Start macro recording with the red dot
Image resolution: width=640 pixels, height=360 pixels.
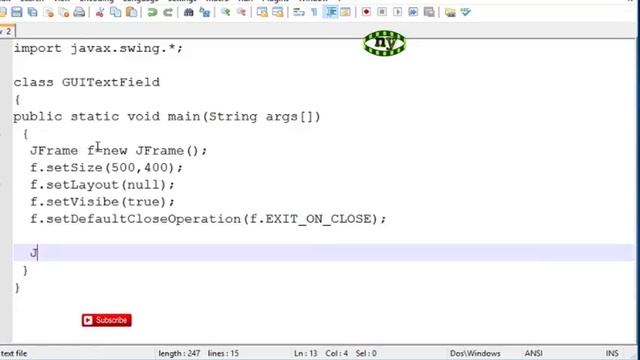tap(367, 12)
